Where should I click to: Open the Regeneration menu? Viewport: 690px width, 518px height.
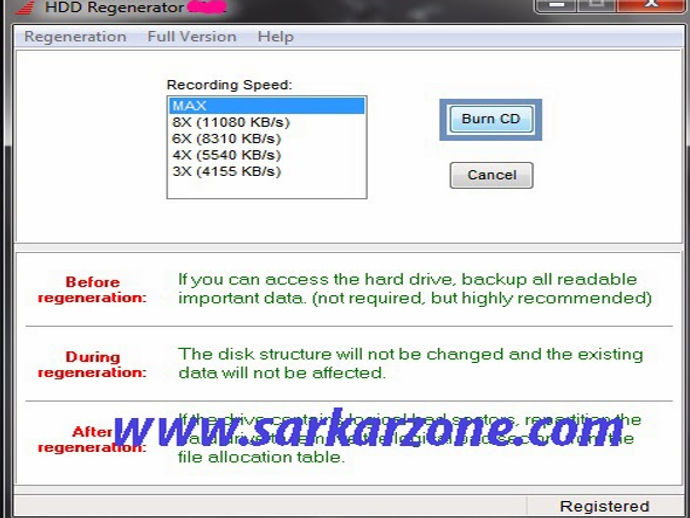[75, 37]
